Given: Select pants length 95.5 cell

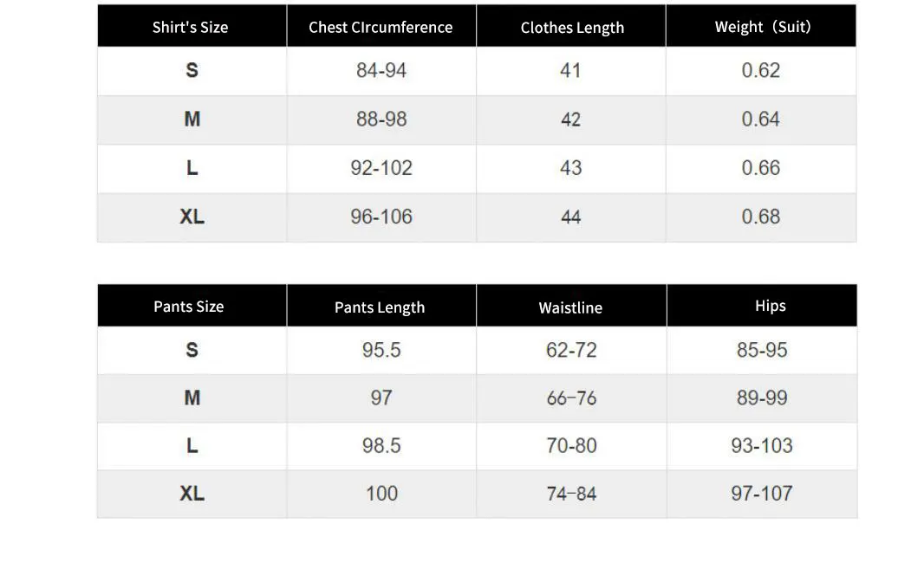Looking at the screenshot, I should [x=381, y=350].
